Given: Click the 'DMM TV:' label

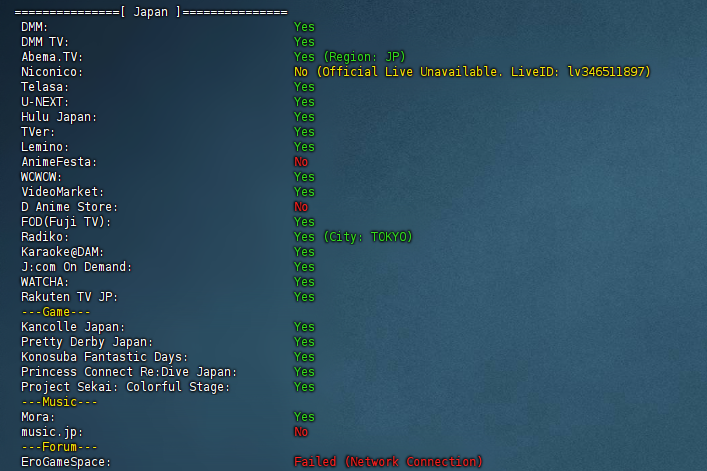Looking at the screenshot, I should pos(45,42).
